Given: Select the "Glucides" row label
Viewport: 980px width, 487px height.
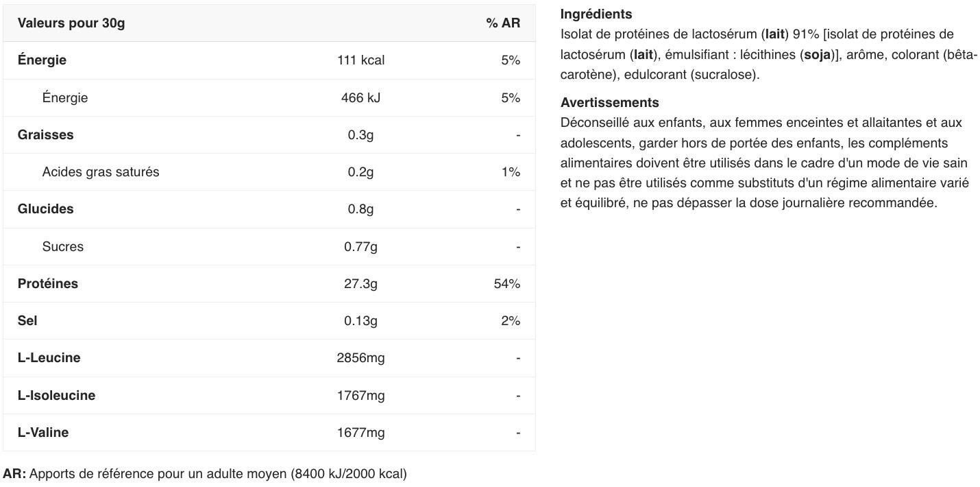Looking at the screenshot, I should 45,209.
